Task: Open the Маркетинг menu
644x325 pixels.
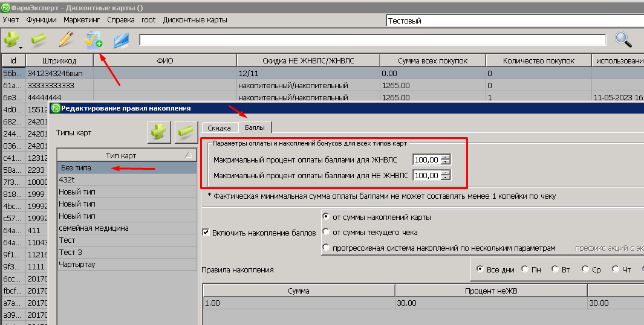Action: [x=82, y=20]
